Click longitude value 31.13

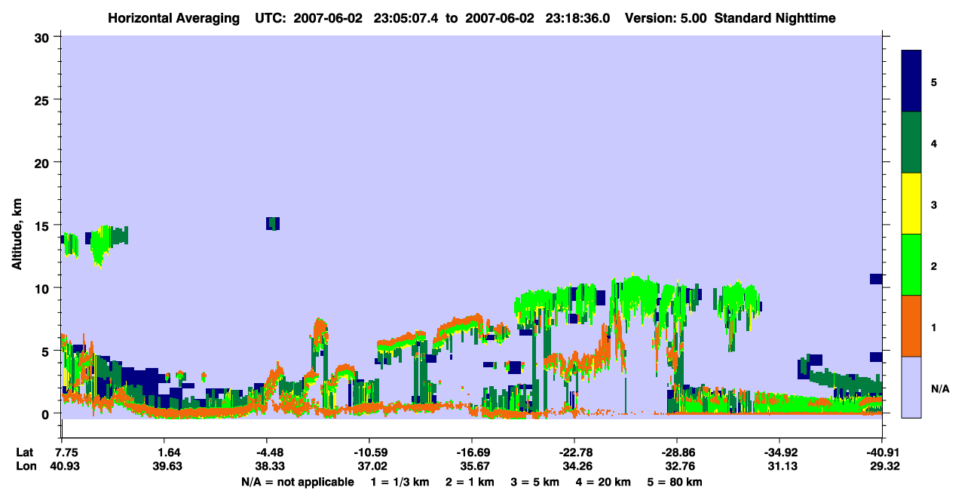click(782, 466)
